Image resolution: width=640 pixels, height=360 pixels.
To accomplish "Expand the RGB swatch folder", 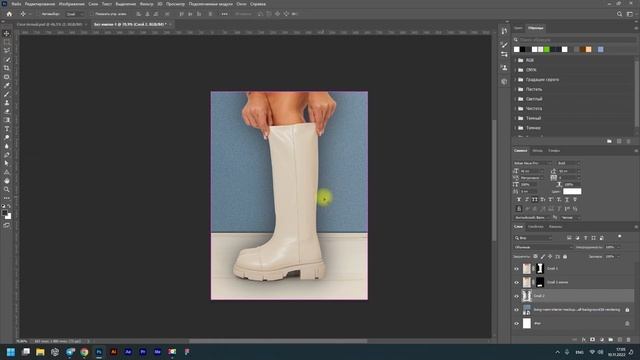I will (515, 60).
